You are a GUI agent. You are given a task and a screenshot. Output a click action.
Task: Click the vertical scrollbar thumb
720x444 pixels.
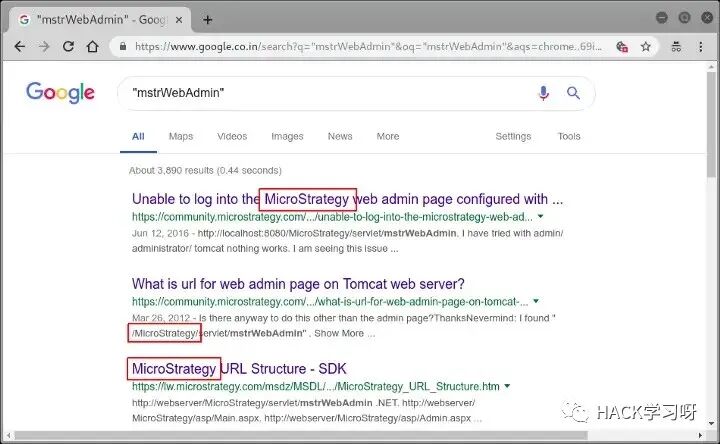[x=711, y=124]
